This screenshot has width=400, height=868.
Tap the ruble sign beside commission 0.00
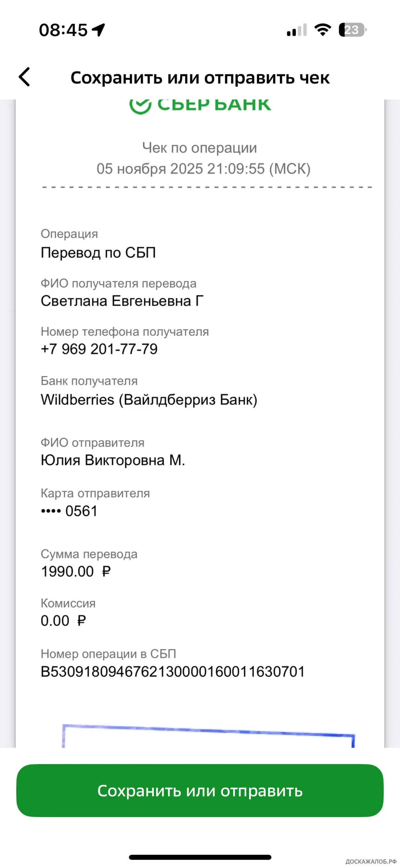click(81, 621)
